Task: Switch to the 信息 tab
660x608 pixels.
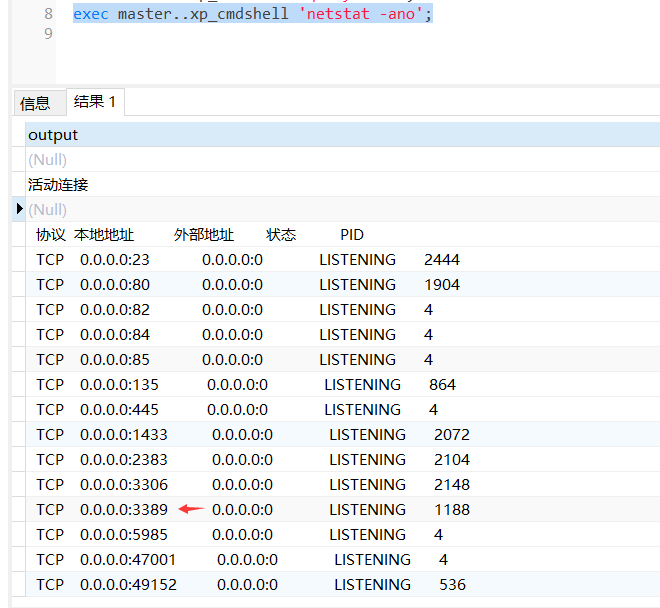Action: (x=35, y=103)
